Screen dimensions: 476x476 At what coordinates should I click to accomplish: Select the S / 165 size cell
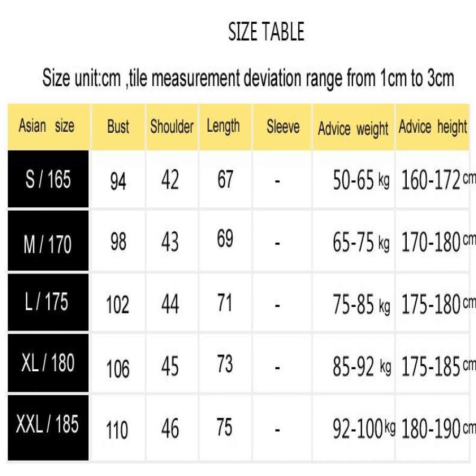[x=48, y=179]
